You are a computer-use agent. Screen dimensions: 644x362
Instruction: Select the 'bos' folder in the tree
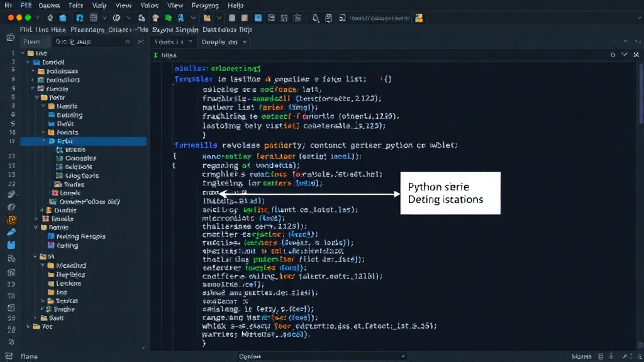point(57,292)
